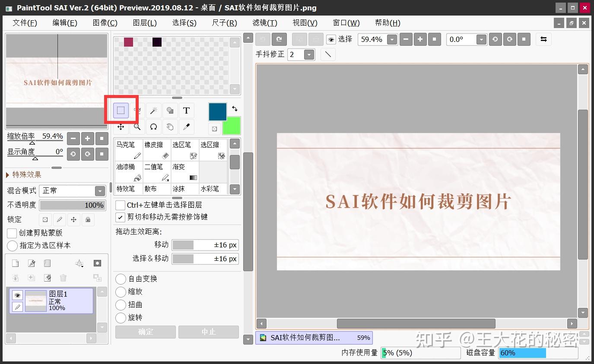Activate the Zoom magnifier tool

click(137, 127)
